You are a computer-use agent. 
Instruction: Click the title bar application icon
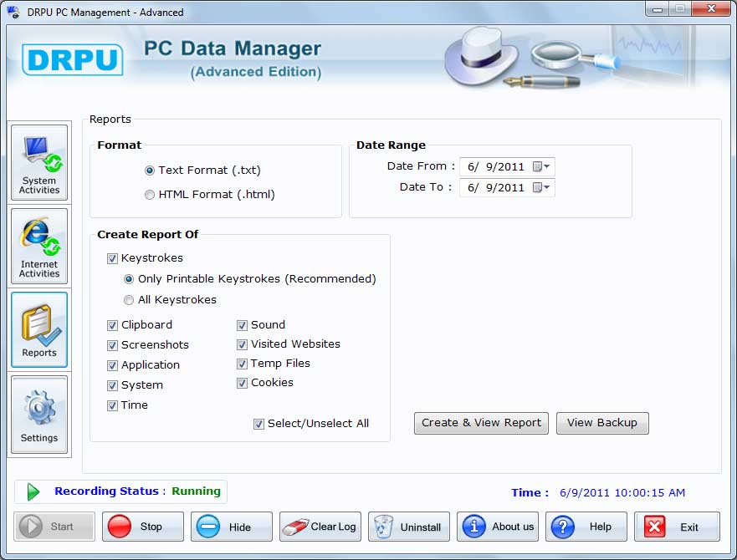[x=13, y=12]
